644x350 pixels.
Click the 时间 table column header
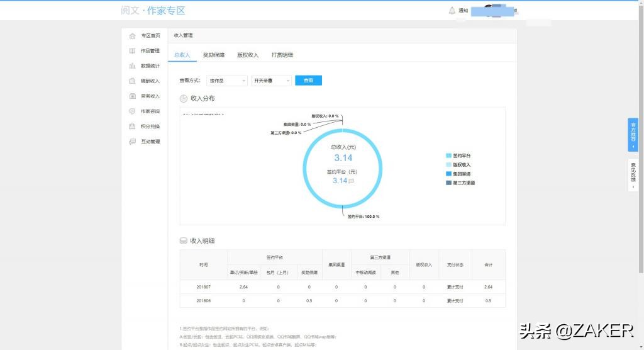click(x=204, y=265)
